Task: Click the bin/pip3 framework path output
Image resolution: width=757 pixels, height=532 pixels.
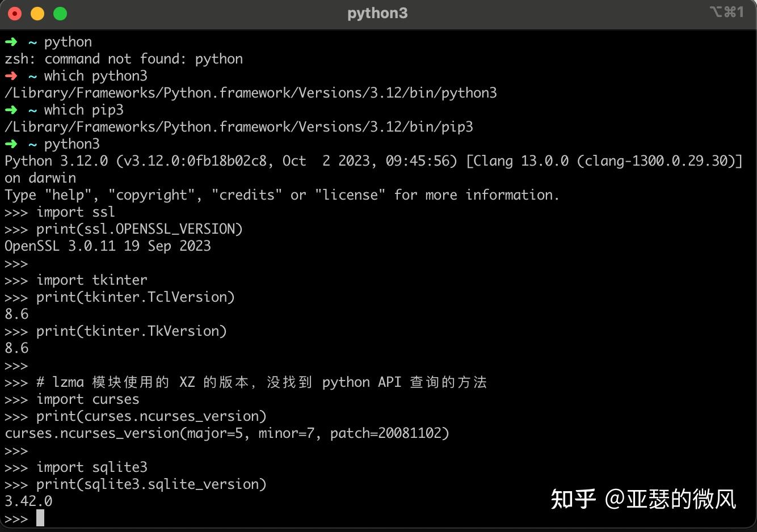Action: coord(238,127)
